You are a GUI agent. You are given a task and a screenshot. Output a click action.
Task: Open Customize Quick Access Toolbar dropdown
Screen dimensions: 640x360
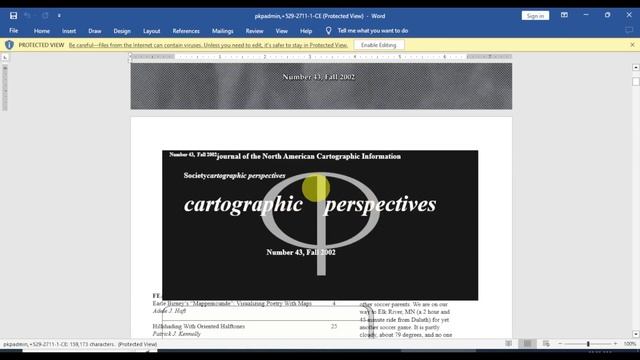(59, 16)
